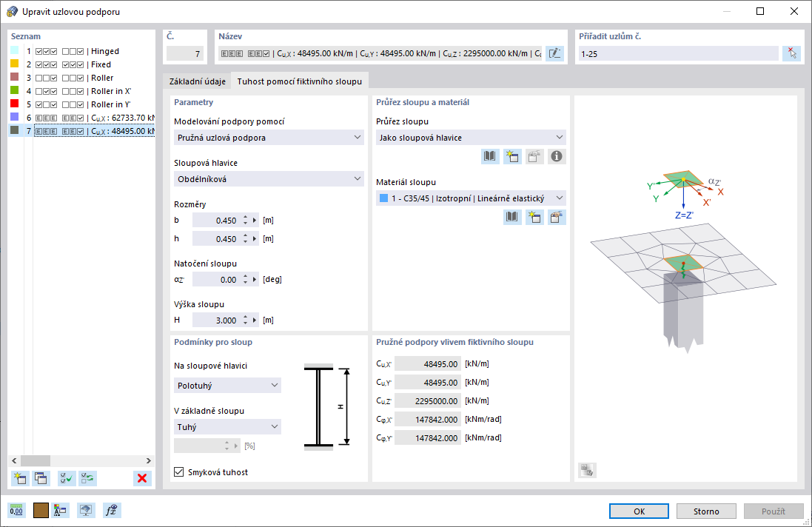Viewport: 812px width, 527px height.
Task: Click the arrow button beside dimension h
Action: click(x=255, y=238)
